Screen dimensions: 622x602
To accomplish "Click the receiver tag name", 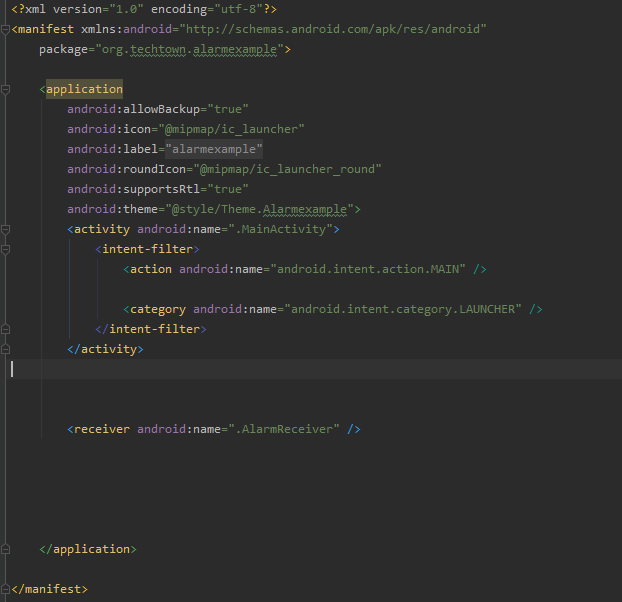I will pos(102,429).
